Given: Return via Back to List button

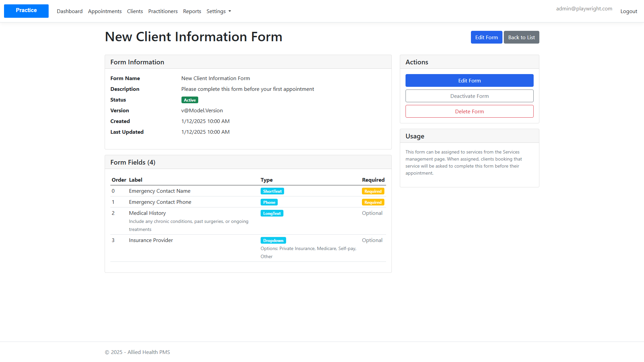Looking at the screenshot, I should click(x=521, y=37).
